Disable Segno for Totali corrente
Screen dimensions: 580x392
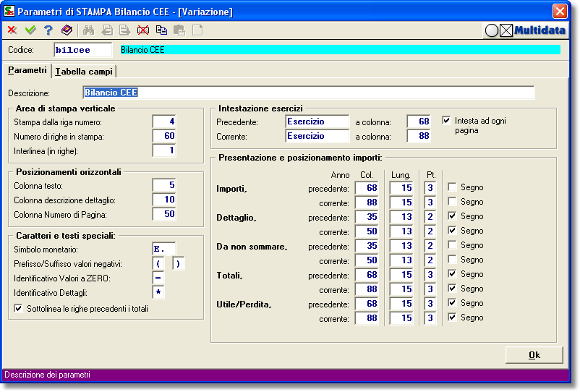[452, 288]
